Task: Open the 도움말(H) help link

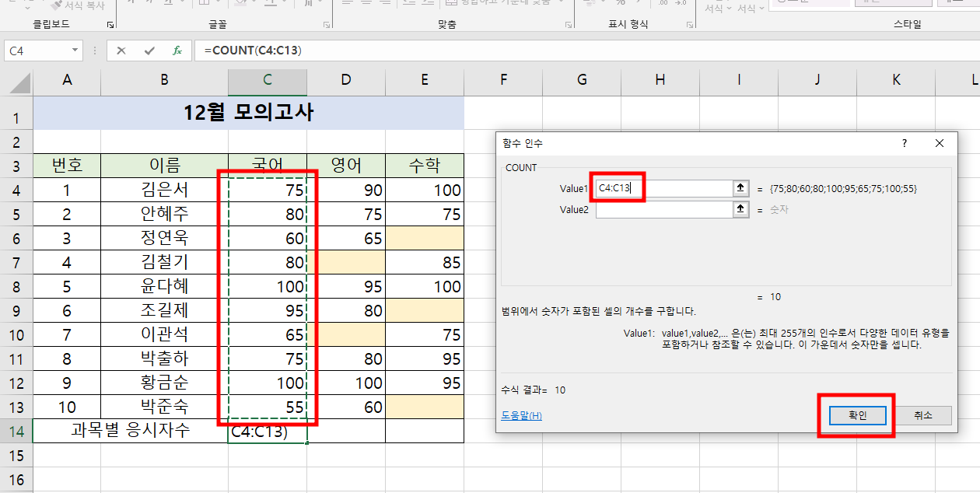Action: [x=521, y=415]
